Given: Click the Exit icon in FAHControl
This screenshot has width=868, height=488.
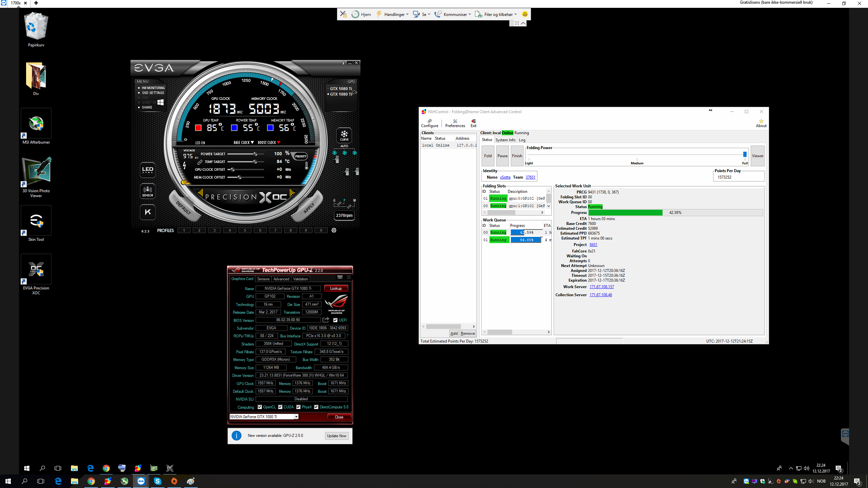Looking at the screenshot, I should tap(473, 123).
